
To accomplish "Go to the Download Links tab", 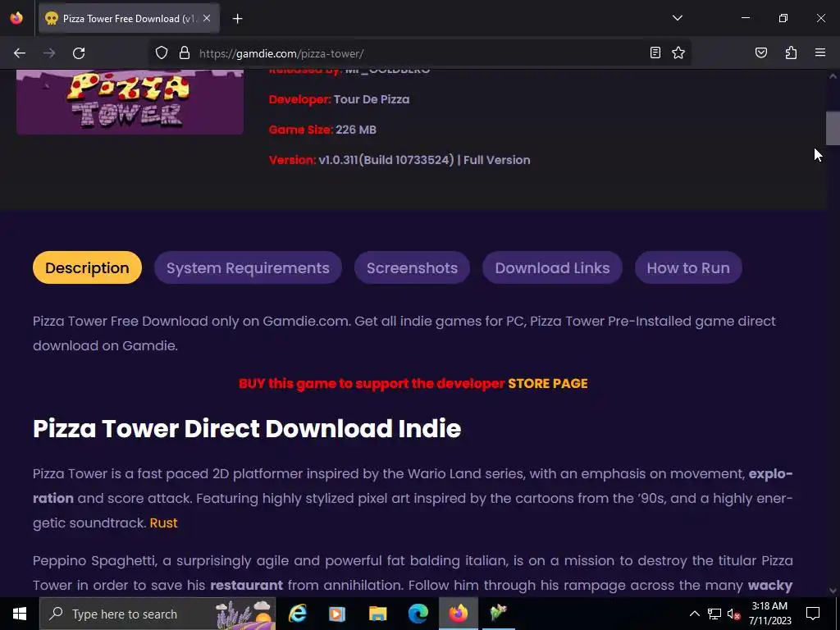I will pos(552,267).
